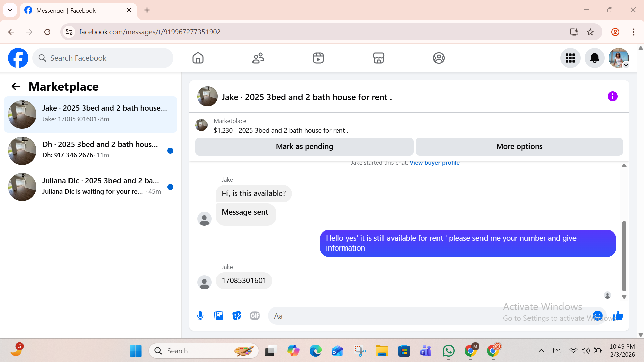Click the listing thumbnail beside Marketplace label
Image resolution: width=644 pixels, height=362 pixels.
coord(201,125)
